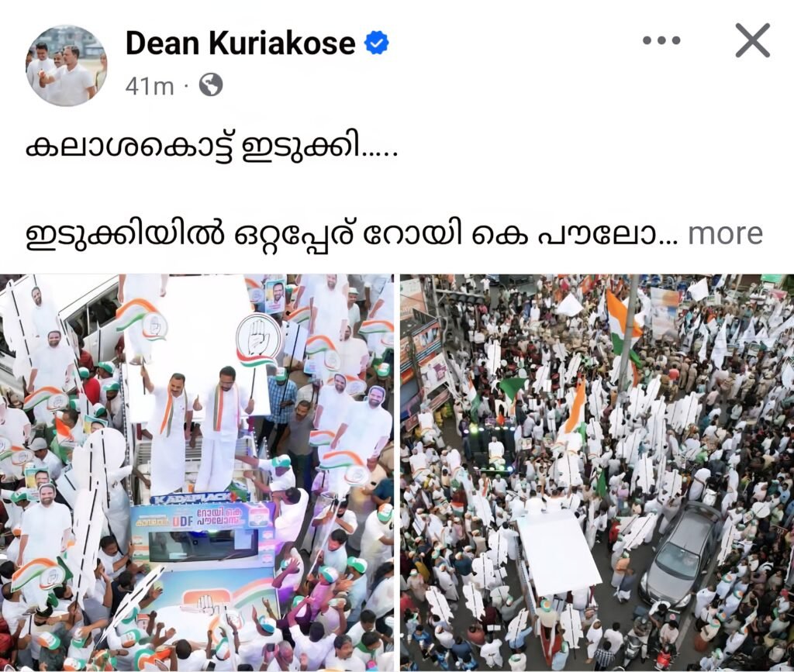The width and height of the screenshot is (794, 672).
Task: Click the white vehicle canopy in right photo
Action: [x=557, y=552]
